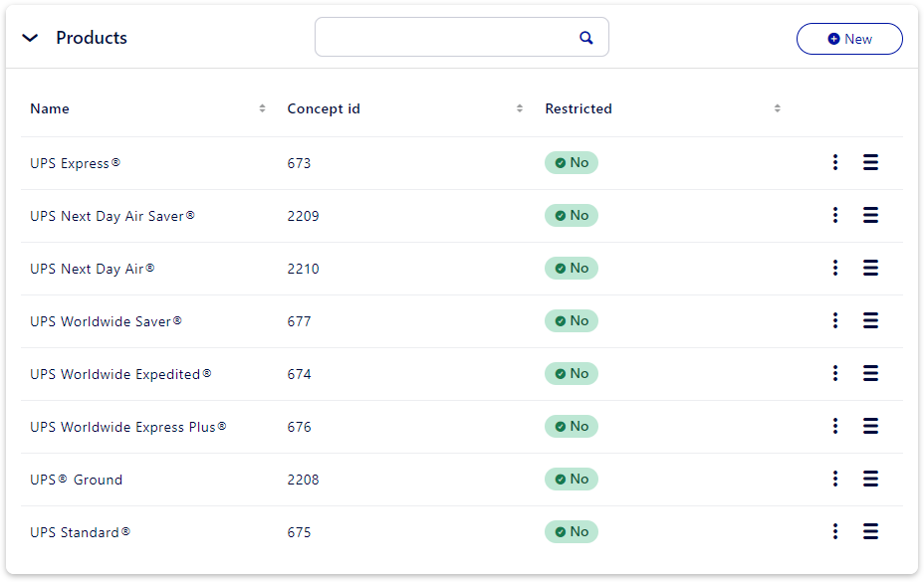Grab reorder handle for UPS Express

point(870,162)
